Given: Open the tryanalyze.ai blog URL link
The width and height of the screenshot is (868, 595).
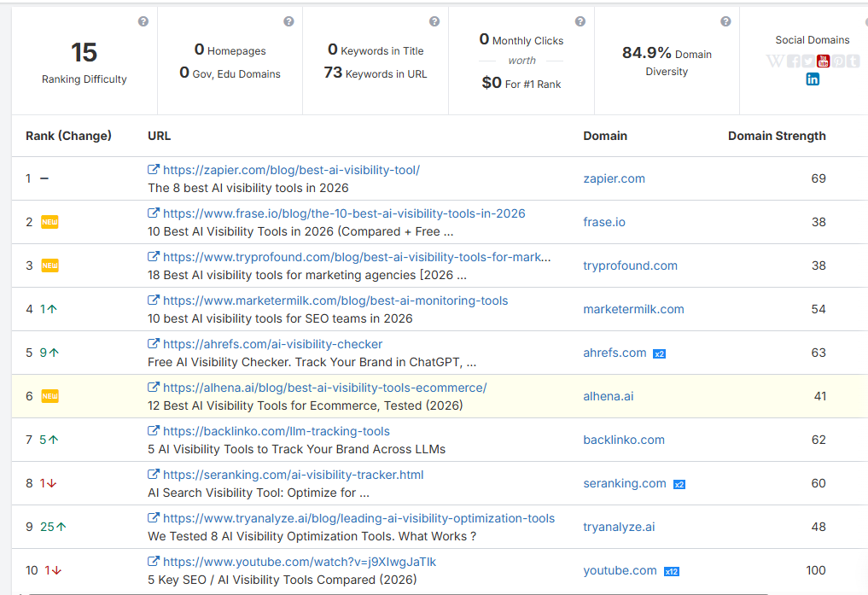Looking at the screenshot, I should pyautogui.click(x=358, y=518).
